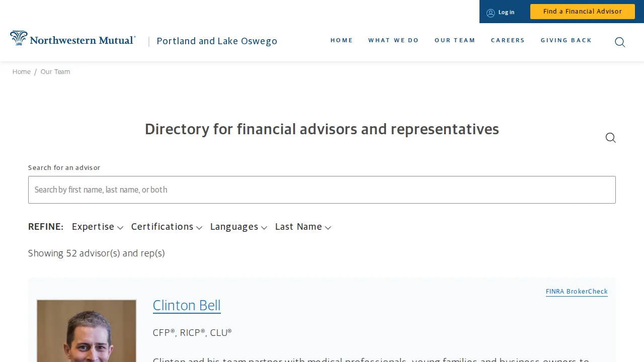Expand the Expertise filter
644x362 pixels.
[x=98, y=227]
